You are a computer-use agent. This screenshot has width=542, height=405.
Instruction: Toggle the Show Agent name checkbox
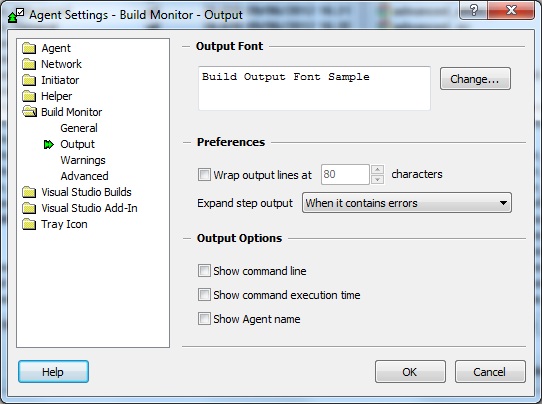204,319
